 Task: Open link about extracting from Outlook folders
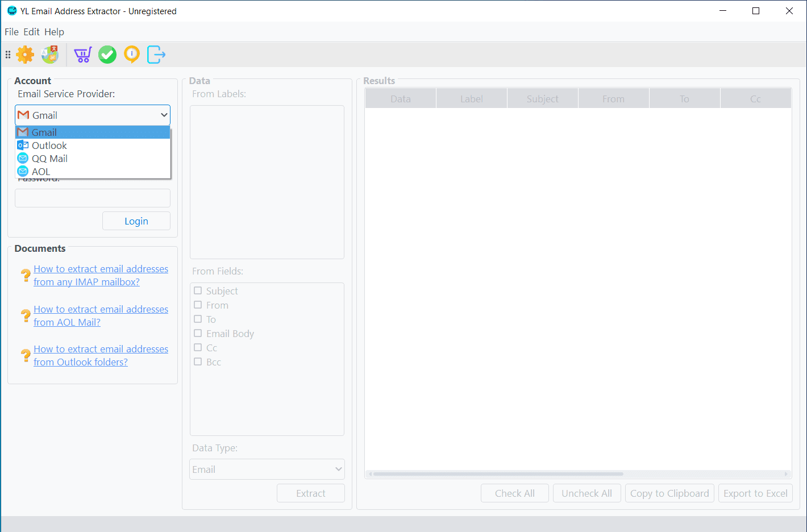pyautogui.click(x=101, y=356)
